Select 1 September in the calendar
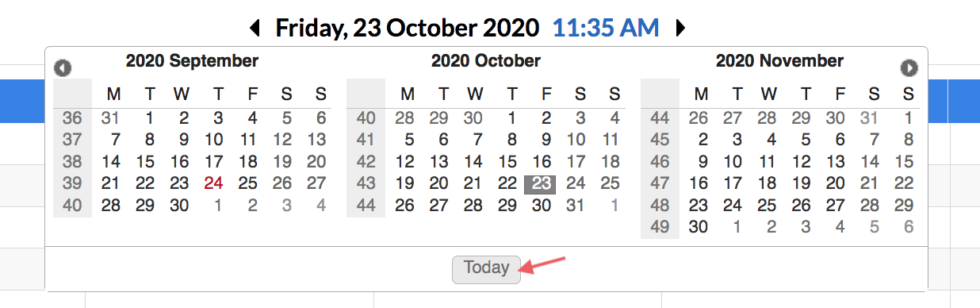 tap(149, 119)
